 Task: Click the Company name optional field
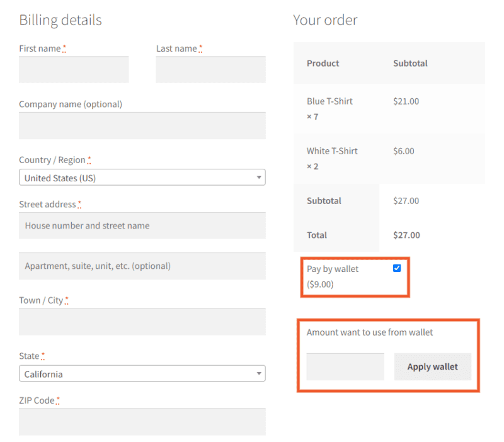[142, 125]
